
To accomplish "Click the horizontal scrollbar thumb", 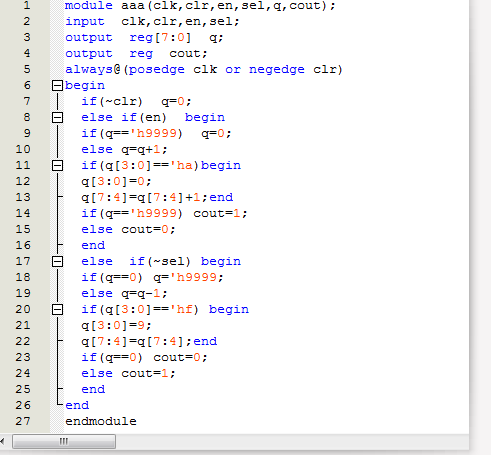I will click(x=64, y=441).
